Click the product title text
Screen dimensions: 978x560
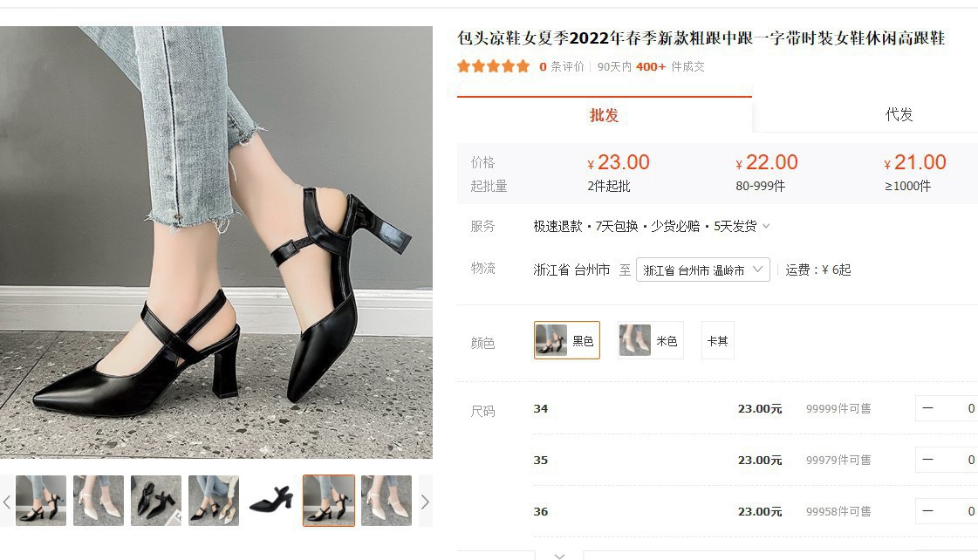701,38
